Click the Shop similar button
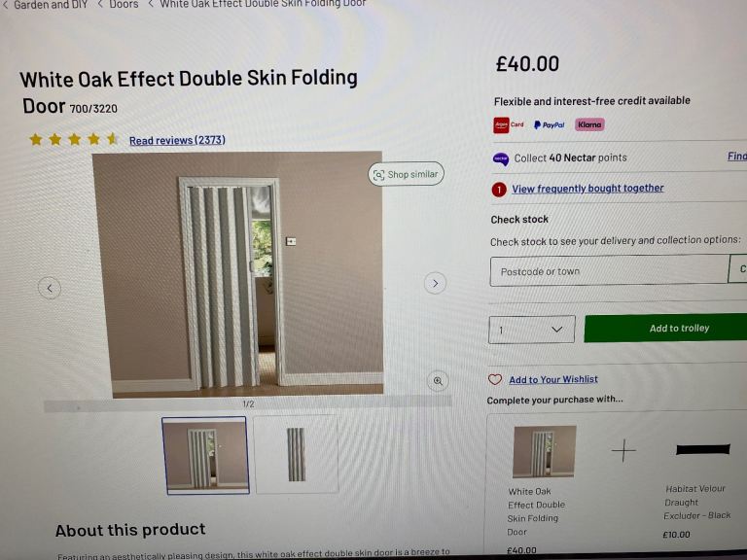Screen dimensions: 747x560 coord(406,174)
